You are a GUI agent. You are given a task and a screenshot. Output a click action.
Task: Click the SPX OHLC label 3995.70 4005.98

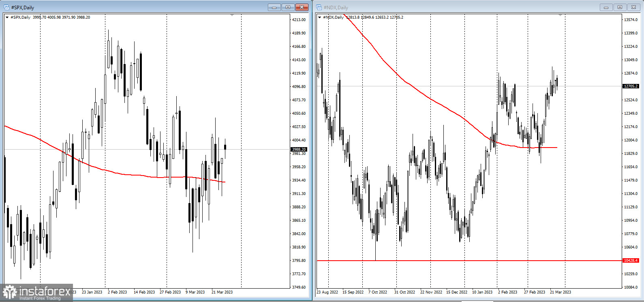[48, 17]
